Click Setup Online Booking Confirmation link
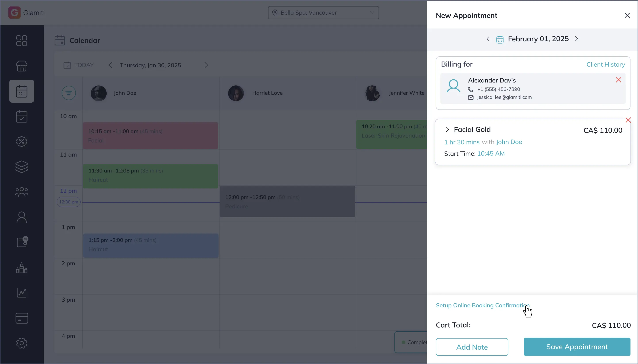The image size is (638, 364). [x=482, y=305]
